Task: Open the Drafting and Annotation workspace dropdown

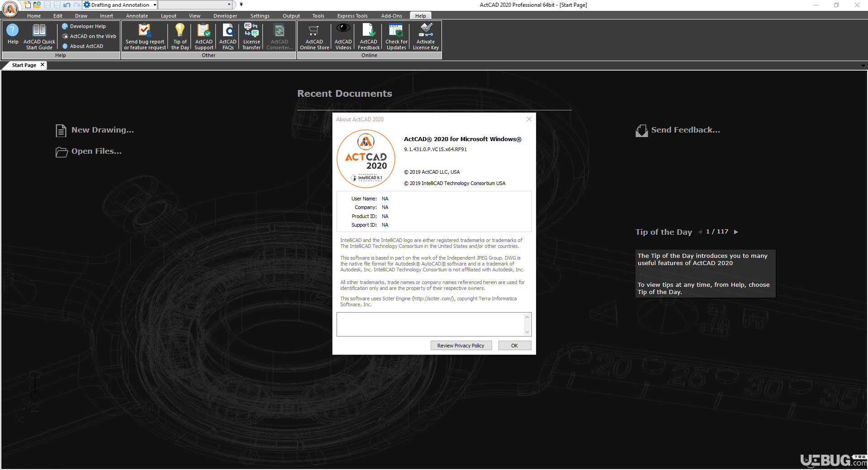Action: point(120,5)
